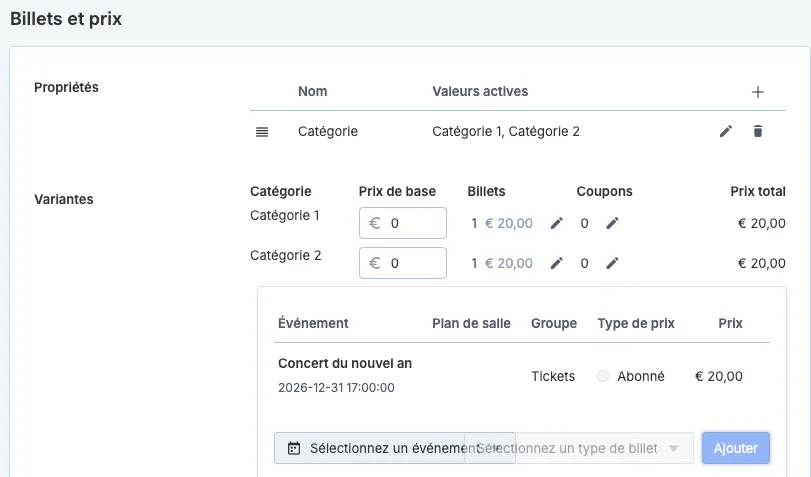Click the ticket type dropdown arrow
Viewport: 811px width, 477px height.
[x=673, y=448]
